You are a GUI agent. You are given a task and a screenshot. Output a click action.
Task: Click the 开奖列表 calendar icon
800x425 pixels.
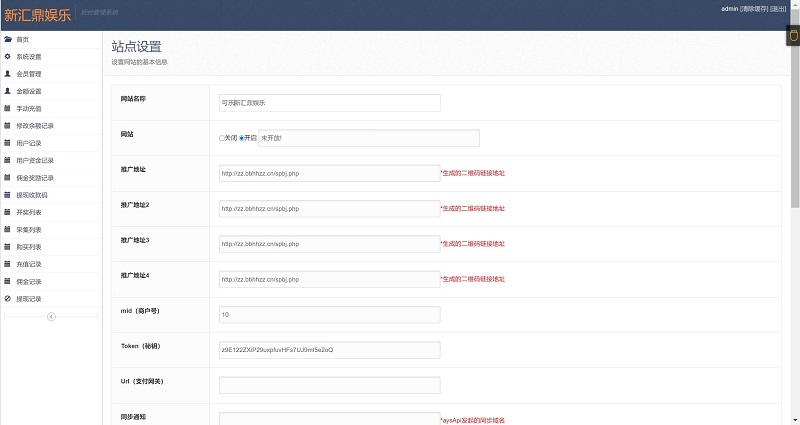(x=8, y=212)
